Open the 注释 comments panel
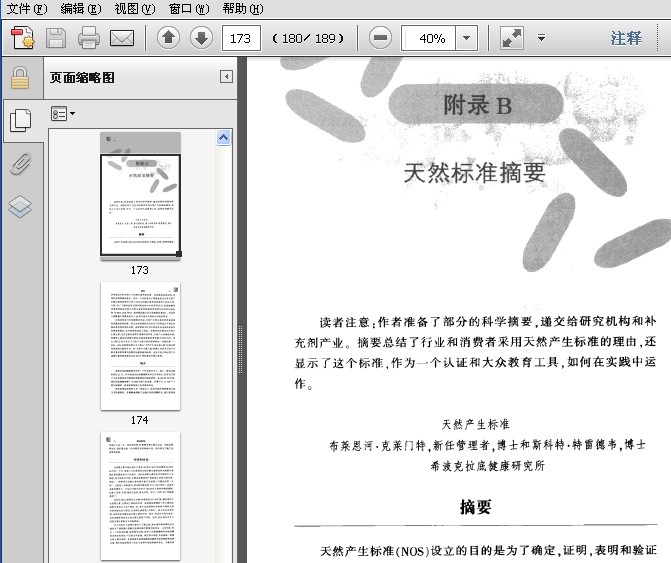 [626, 39]
